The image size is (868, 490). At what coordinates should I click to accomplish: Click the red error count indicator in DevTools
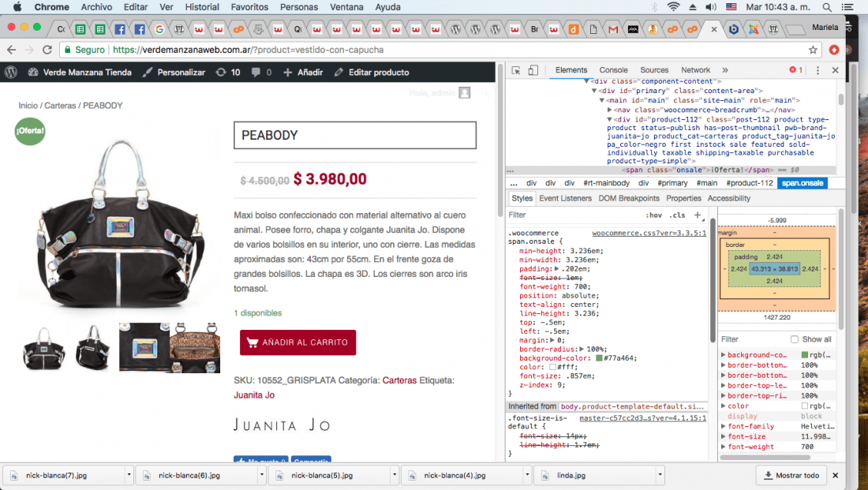795,69
